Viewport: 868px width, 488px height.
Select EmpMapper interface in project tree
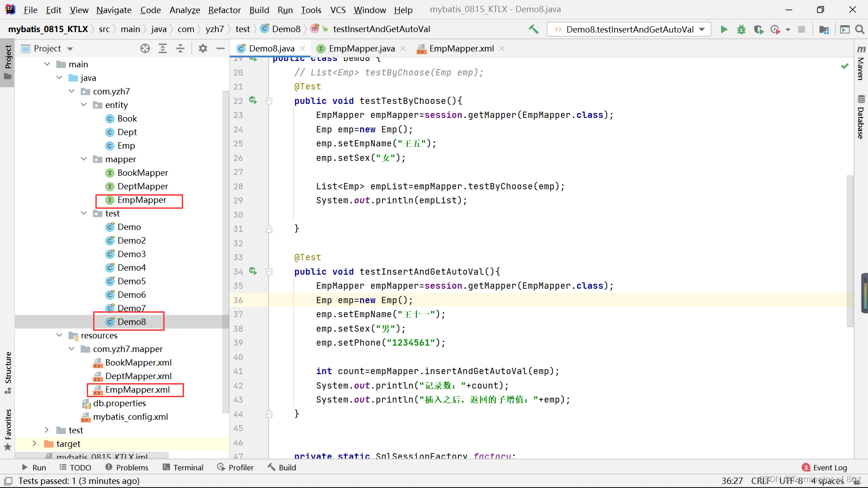pos(142,200)
